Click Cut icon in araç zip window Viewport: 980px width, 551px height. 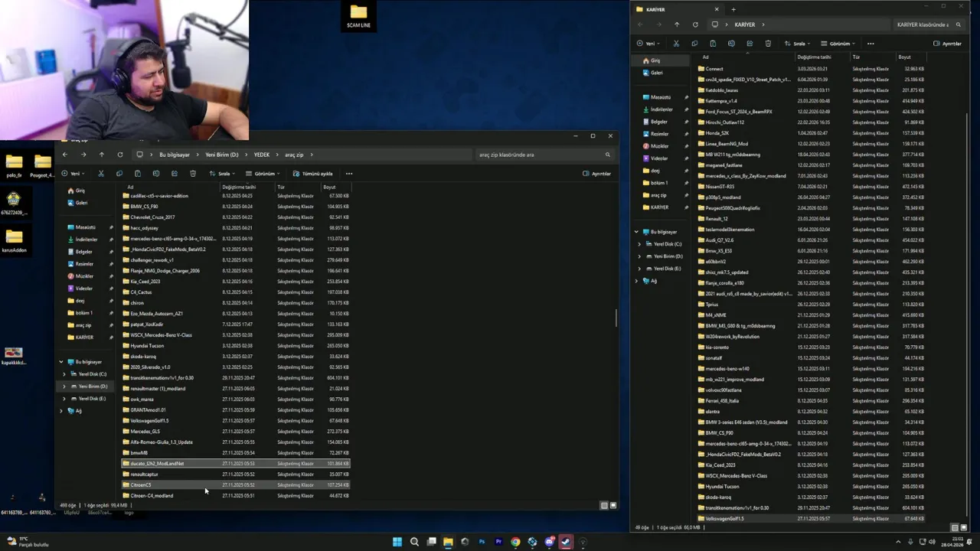(100, 174)
